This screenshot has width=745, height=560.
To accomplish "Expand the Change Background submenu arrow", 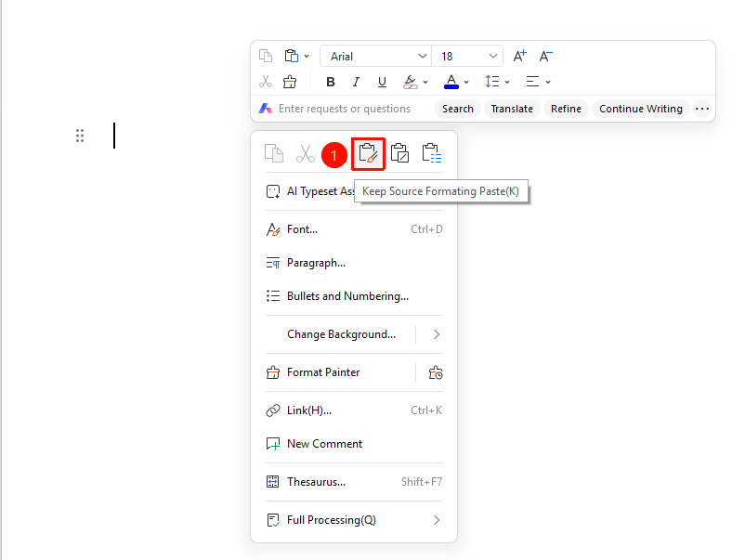I will (x=437, y=334).
